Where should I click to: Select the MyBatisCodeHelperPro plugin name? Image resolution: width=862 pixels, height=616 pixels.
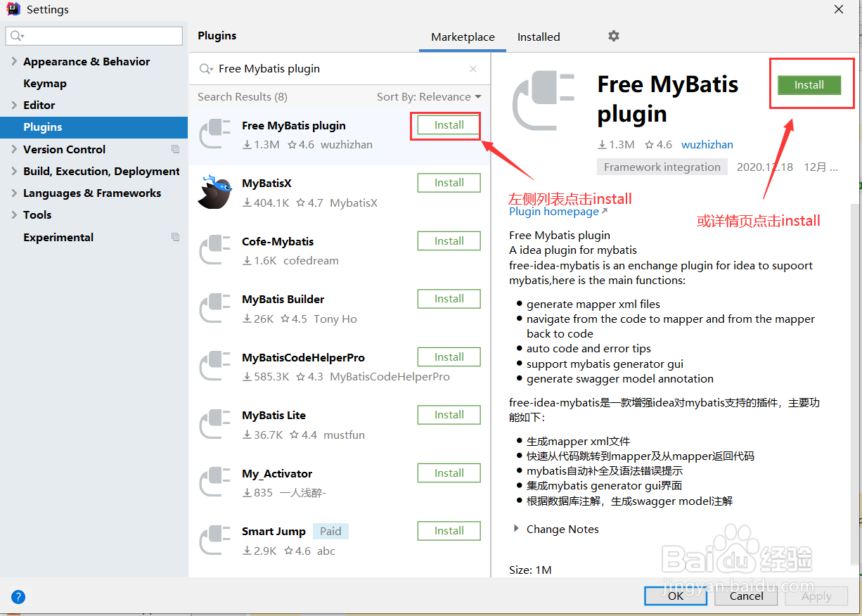303,358
